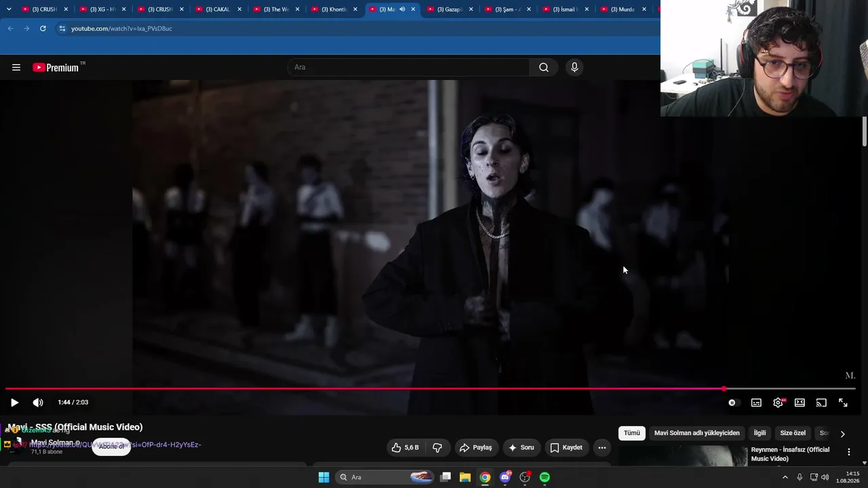Open the taskbar volume control
Screen dimensions: 868x488
tap(825, 477)
